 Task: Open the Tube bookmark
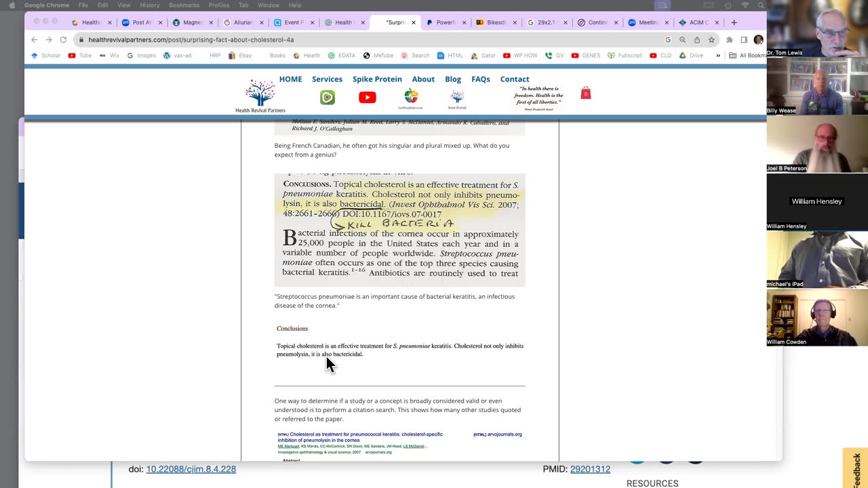point(80,56)
